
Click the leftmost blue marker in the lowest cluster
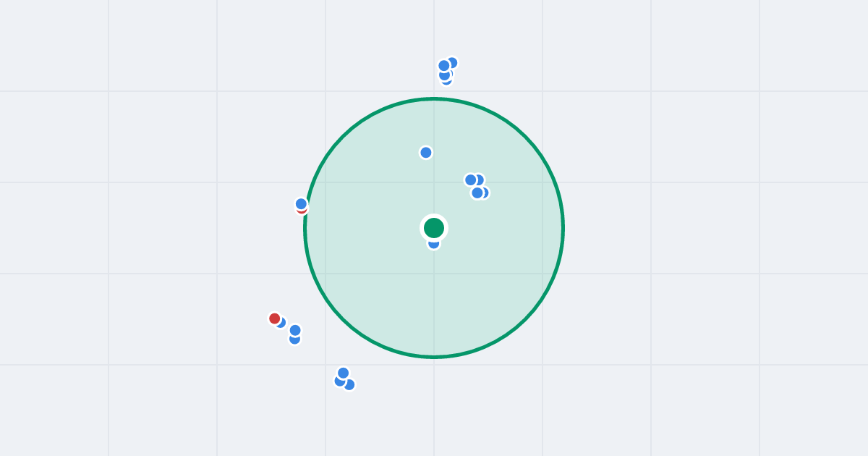pos(339,381)
